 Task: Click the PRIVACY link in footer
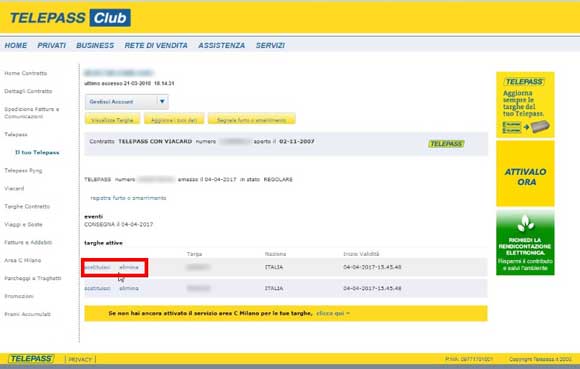tap(80, 359)
